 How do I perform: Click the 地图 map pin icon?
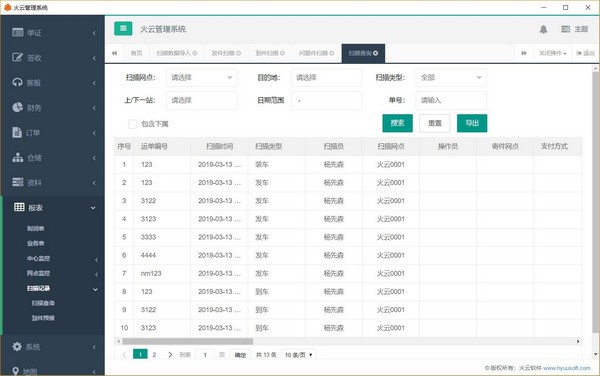point(16,371)
